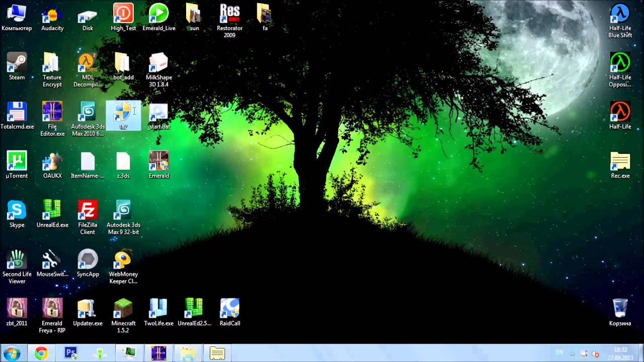Screen dimensions: 644x362
Task: Select the SyncApp icon
Action: pos(88,263)
